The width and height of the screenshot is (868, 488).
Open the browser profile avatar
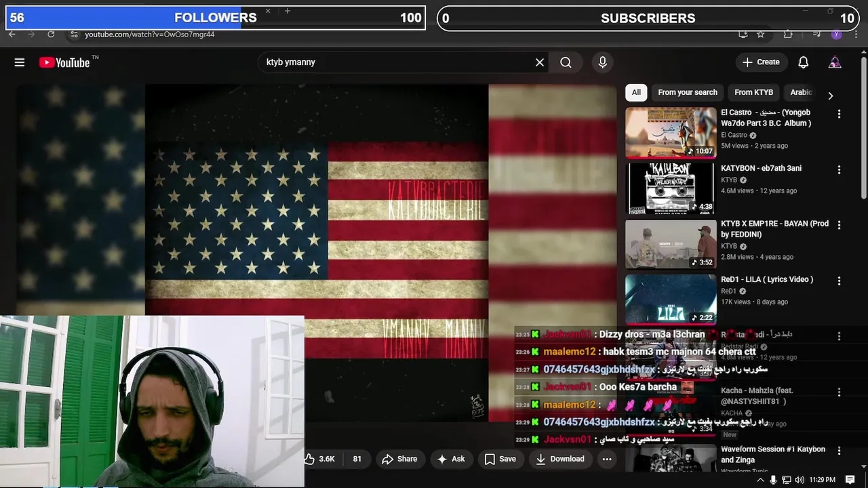836,34
